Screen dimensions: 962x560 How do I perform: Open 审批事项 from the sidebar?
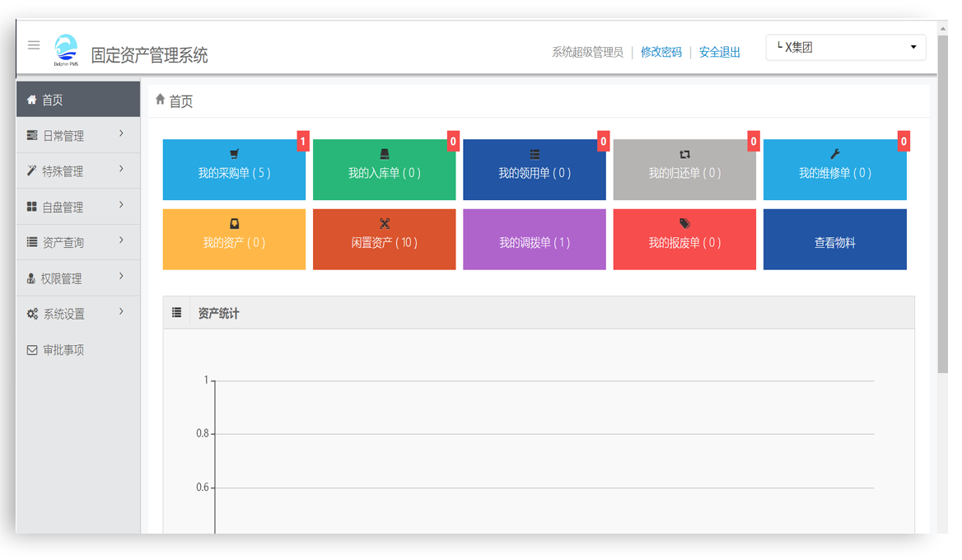63,350
